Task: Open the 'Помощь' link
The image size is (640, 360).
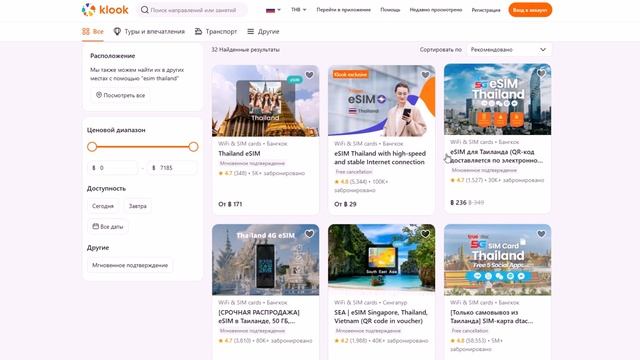Action: 390,10
